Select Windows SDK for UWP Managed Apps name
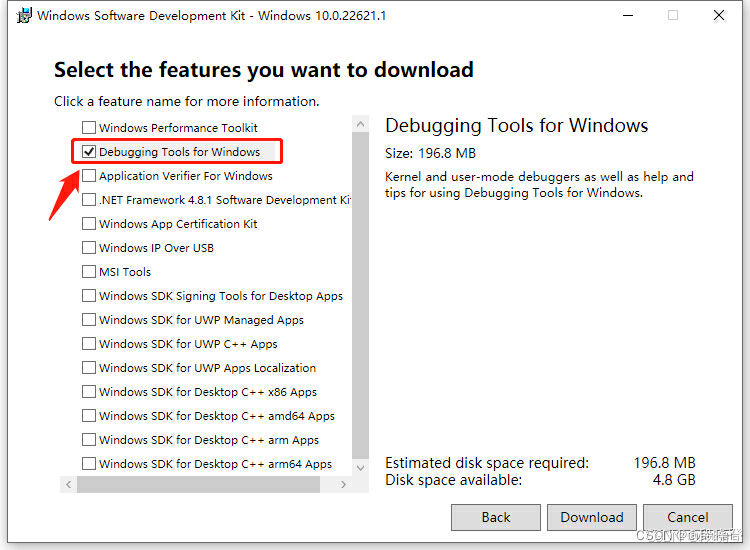 (x=201, y=319)
